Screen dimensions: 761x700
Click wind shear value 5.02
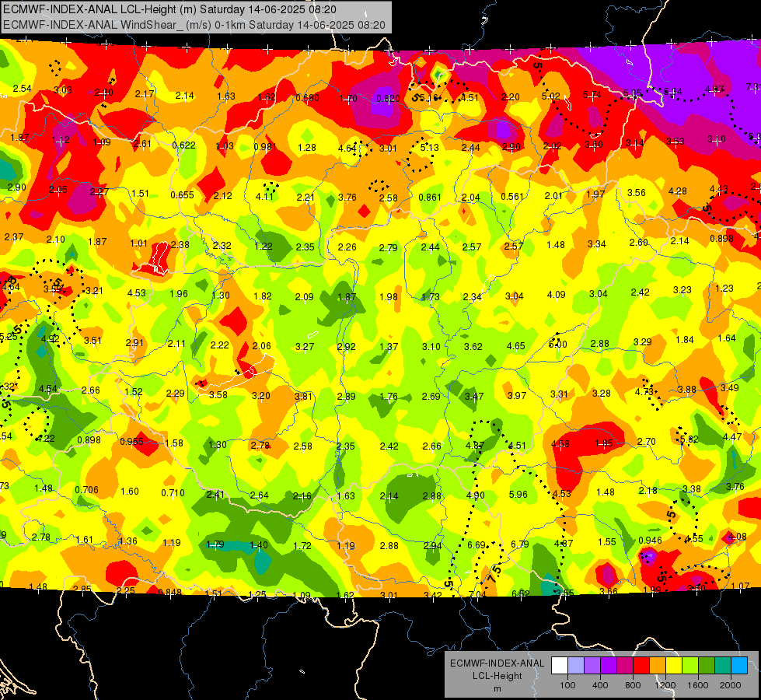(551, 96)
